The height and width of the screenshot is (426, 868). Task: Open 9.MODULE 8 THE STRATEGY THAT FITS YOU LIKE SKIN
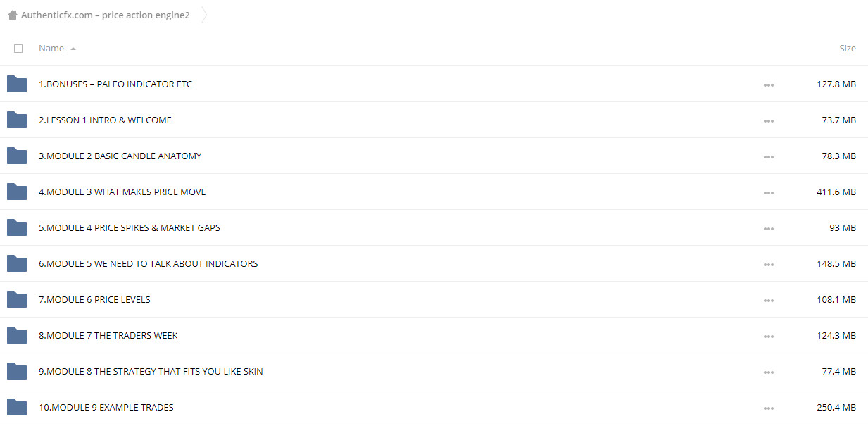pos(151,371)
